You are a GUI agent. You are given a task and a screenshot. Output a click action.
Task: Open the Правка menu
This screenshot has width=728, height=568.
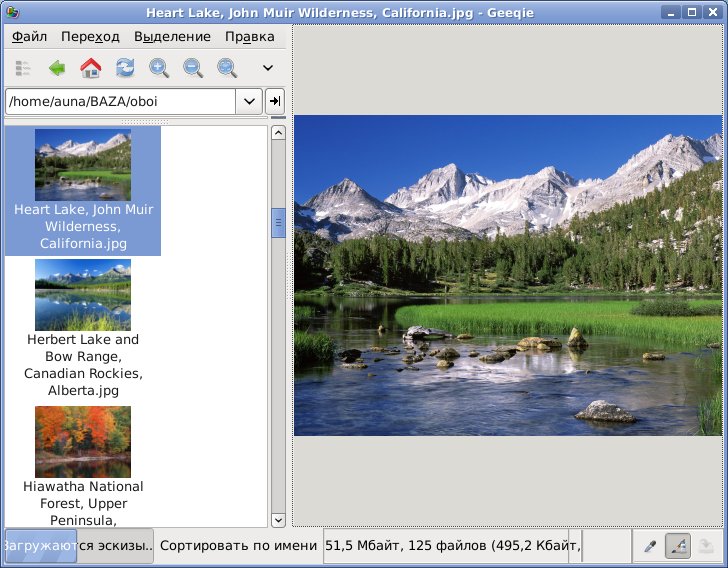tap(250, 37)
